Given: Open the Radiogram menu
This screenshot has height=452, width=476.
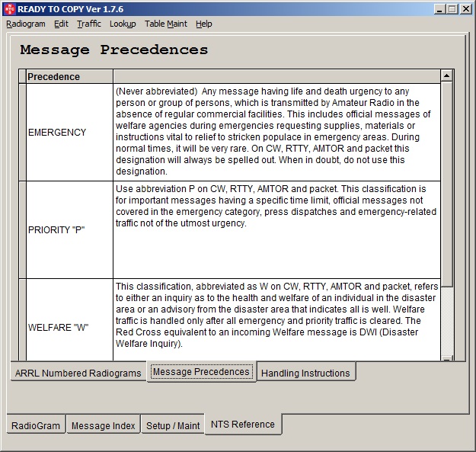Looking at the screenshot, I should point(26,24).
